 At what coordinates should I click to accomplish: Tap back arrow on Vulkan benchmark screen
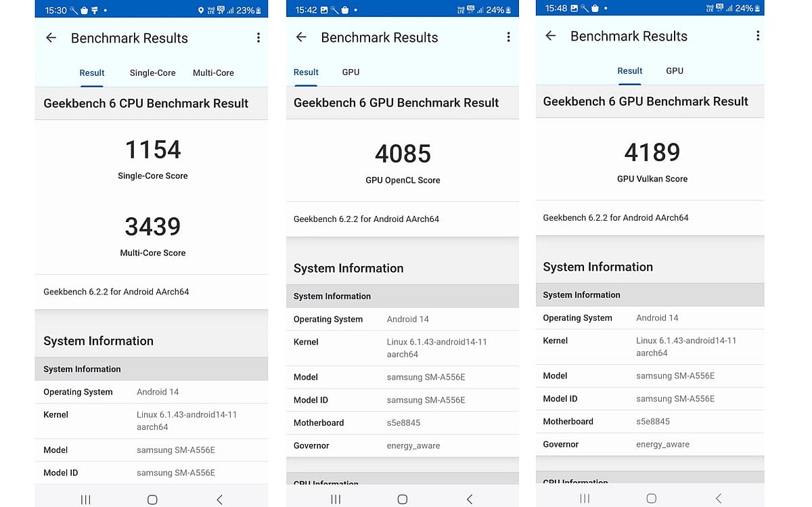551,36
